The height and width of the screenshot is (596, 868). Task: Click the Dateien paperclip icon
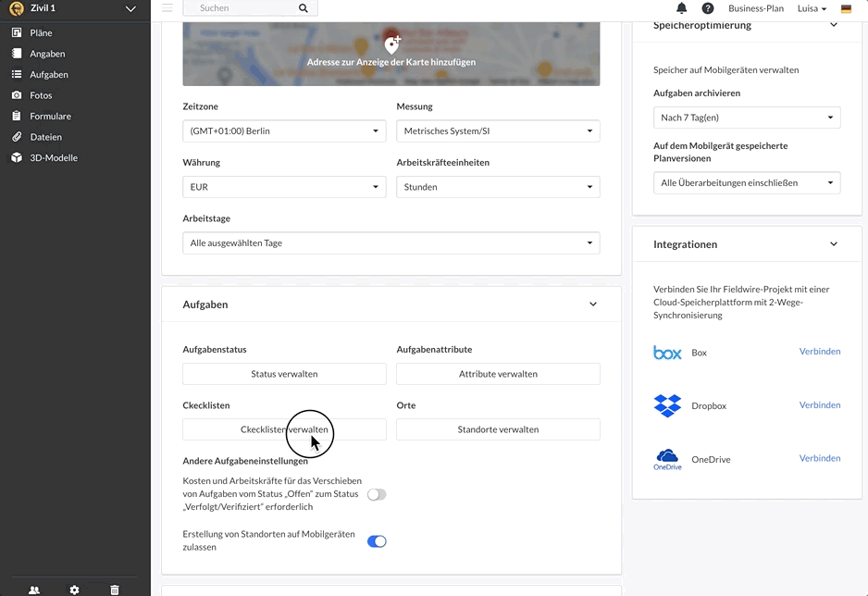point(17,137)
